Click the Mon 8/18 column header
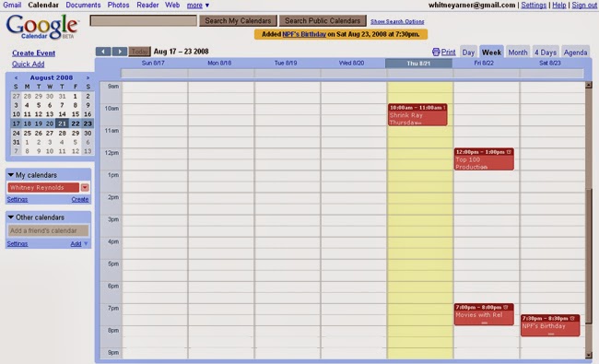This screenshot has width=599, height=364. 219,63
